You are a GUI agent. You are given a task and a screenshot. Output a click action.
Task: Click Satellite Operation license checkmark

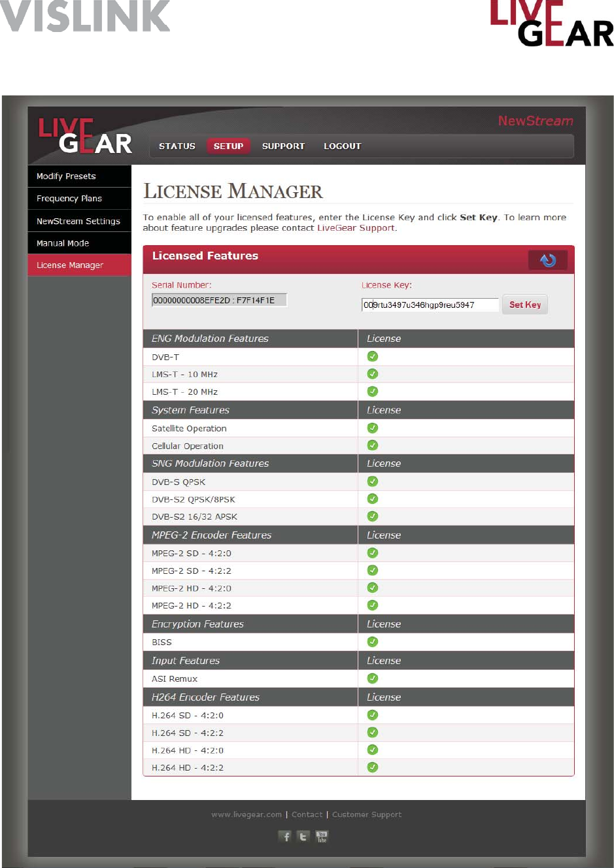[x=373, y=428]
